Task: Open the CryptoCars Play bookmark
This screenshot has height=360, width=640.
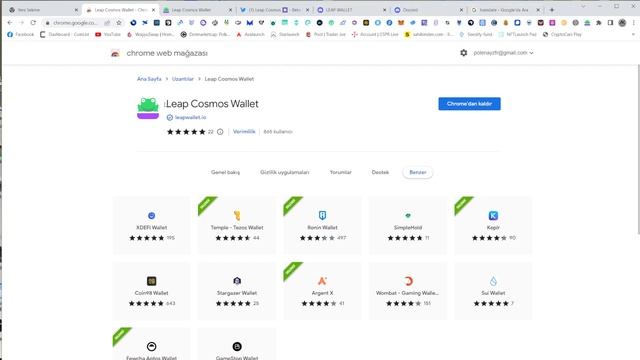Action: (562, 35)
